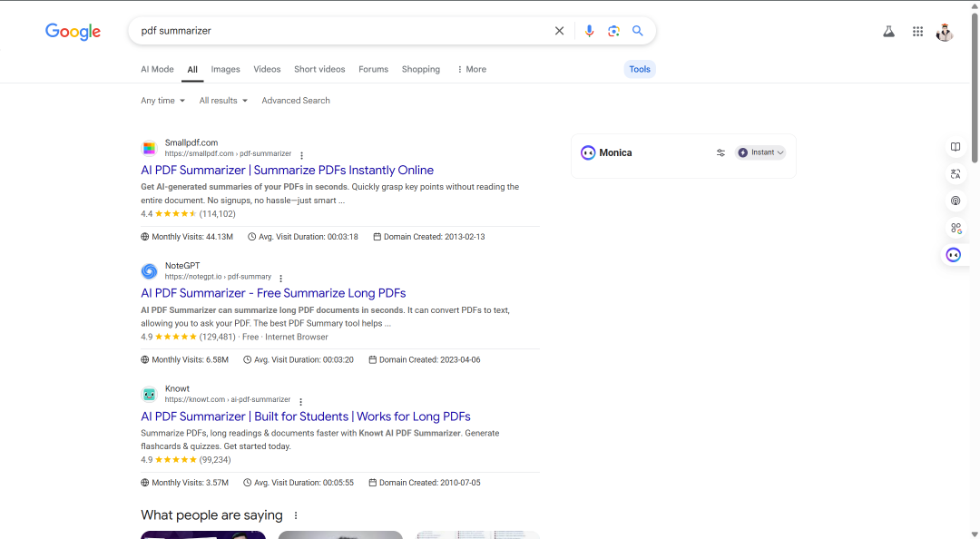Switch to the Images tab
980x539 pixels.
click(225, 69)
